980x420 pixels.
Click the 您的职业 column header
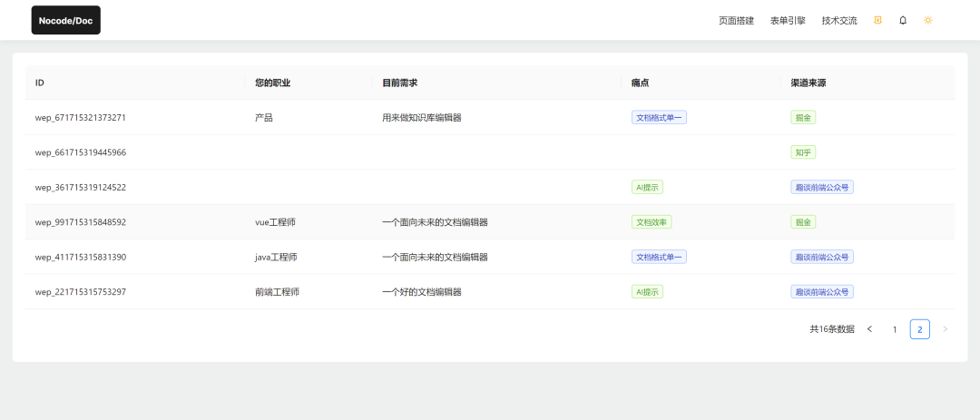(272, 83)
